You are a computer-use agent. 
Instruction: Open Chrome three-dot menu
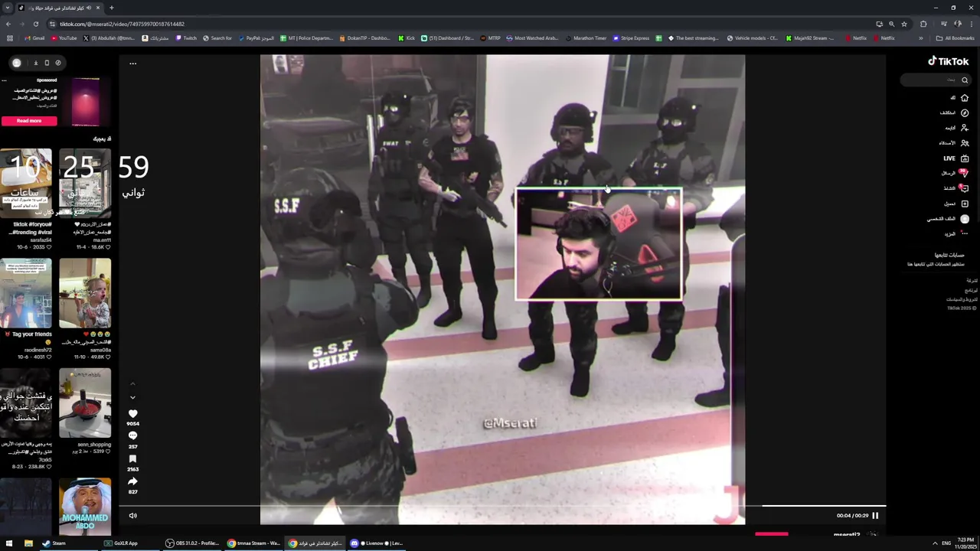pos(972,24)
